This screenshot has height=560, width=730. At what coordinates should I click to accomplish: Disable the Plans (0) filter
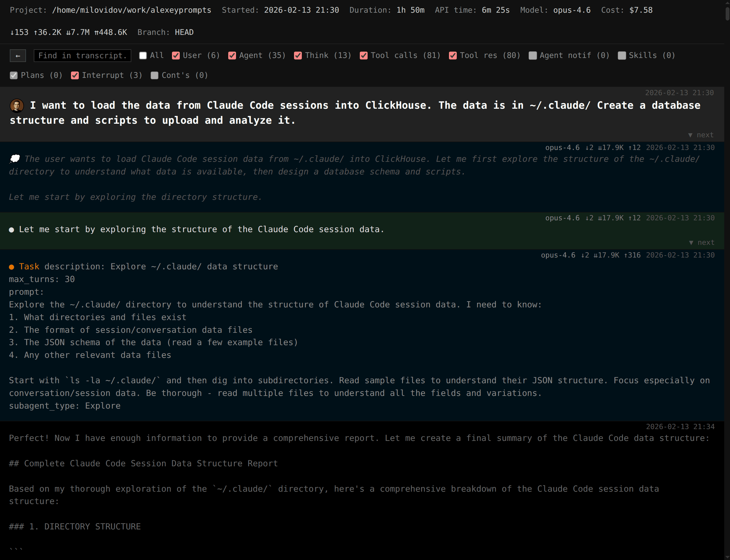click(13, 75)
